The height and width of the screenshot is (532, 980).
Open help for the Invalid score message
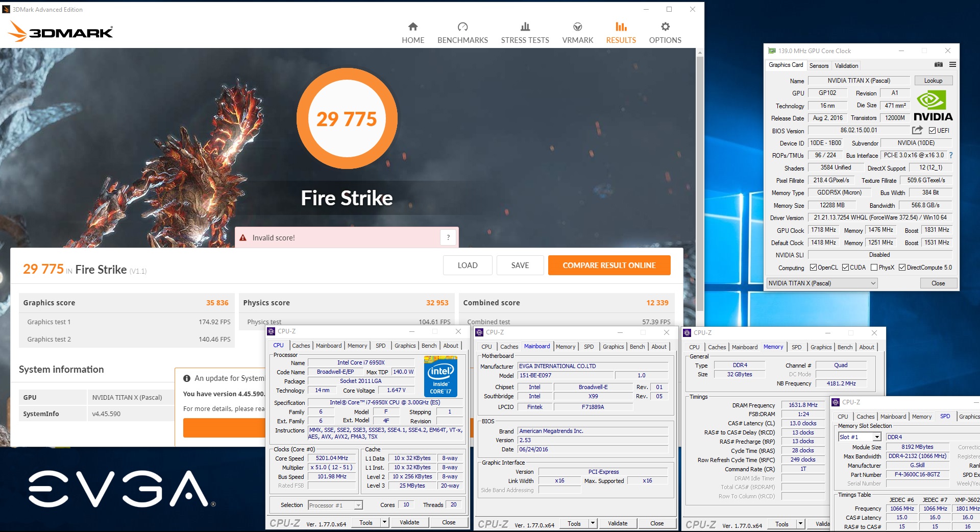(448, 237)
